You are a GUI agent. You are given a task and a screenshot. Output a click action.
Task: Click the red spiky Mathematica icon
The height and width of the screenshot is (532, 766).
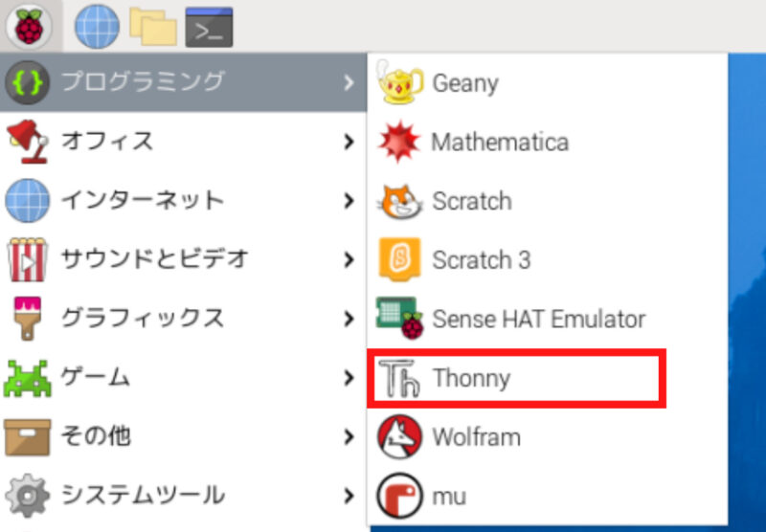coord(399,142)
